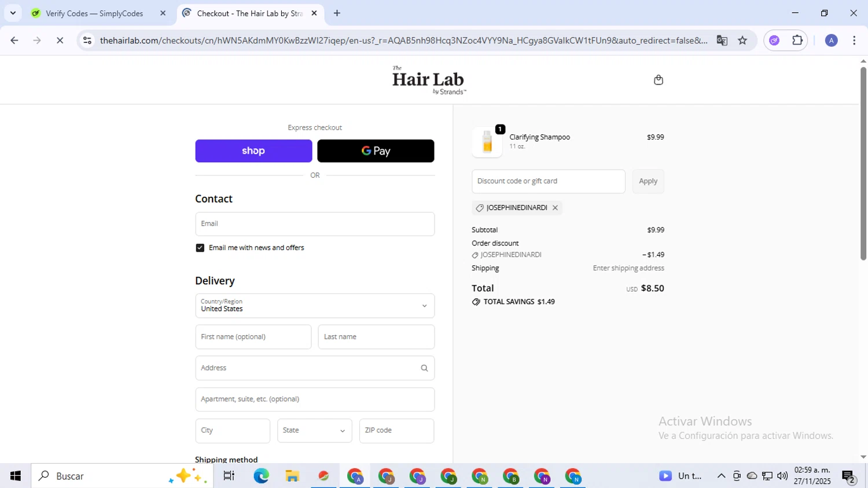868x488 pixels.
Task: Pay with the Shop Pay button
Action: pyautogui.click(x=253, y=151)
